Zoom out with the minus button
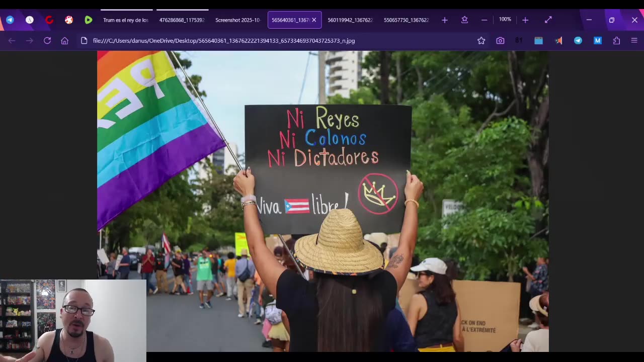644x362 pixels. pyautogui.click(x=484, y=20)
